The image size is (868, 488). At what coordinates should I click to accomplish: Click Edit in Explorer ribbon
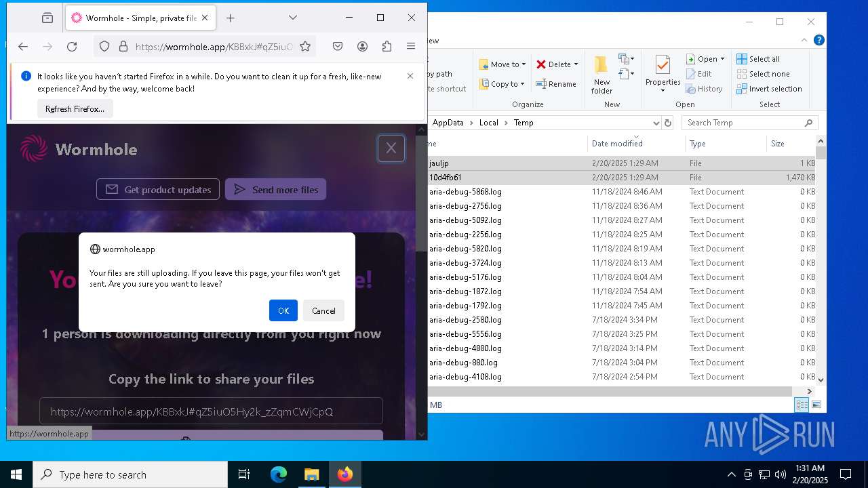tap(698, 74)
